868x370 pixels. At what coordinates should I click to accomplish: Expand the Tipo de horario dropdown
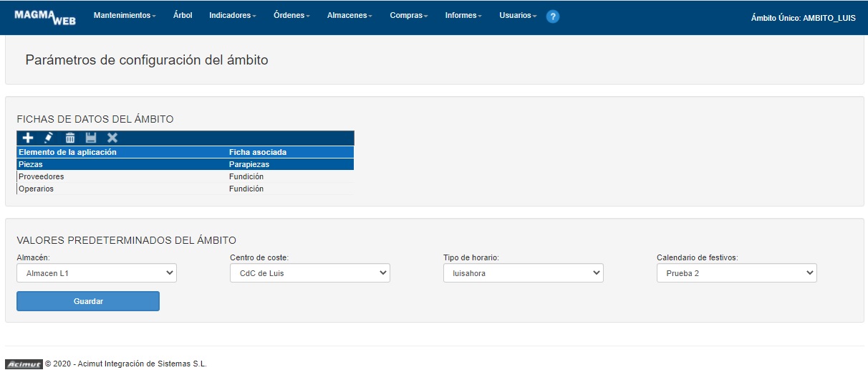tap(523, 273)
